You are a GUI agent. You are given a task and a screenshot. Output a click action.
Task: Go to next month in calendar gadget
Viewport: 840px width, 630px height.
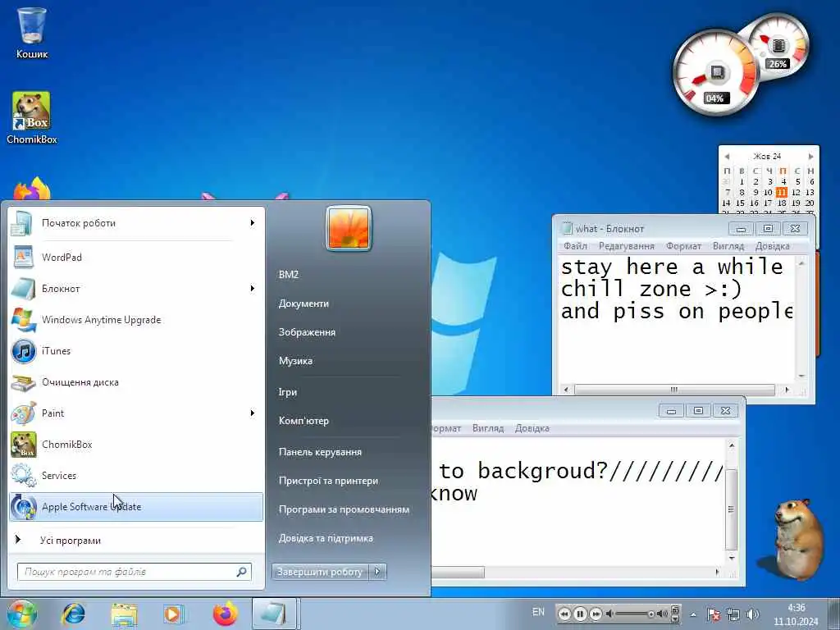810,157
